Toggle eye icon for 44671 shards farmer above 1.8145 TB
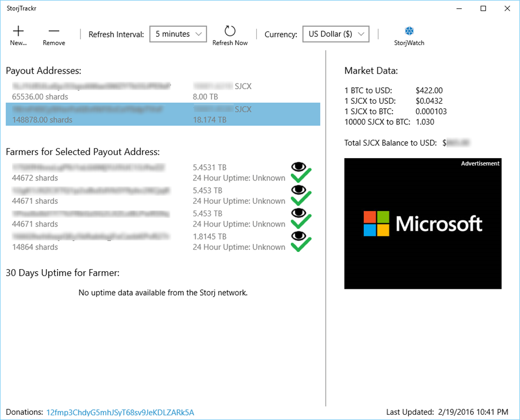This screenshot has height=420, width=520. 299,213
